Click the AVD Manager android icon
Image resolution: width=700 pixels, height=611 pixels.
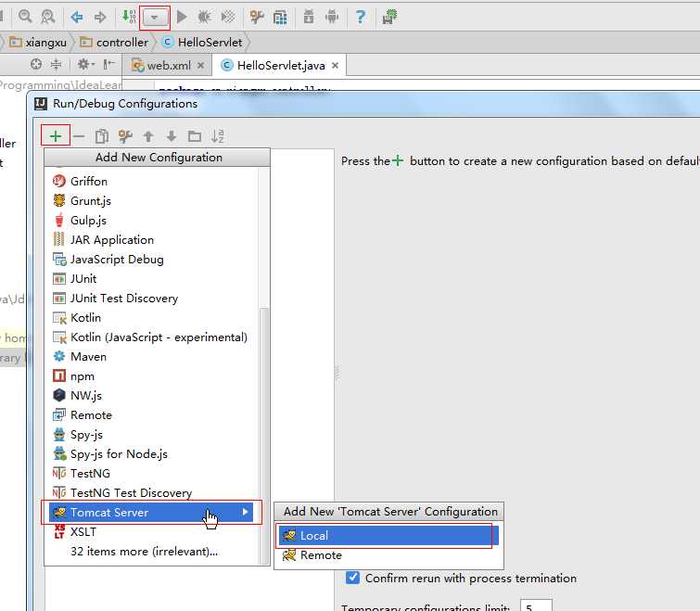tap(332, 17)
